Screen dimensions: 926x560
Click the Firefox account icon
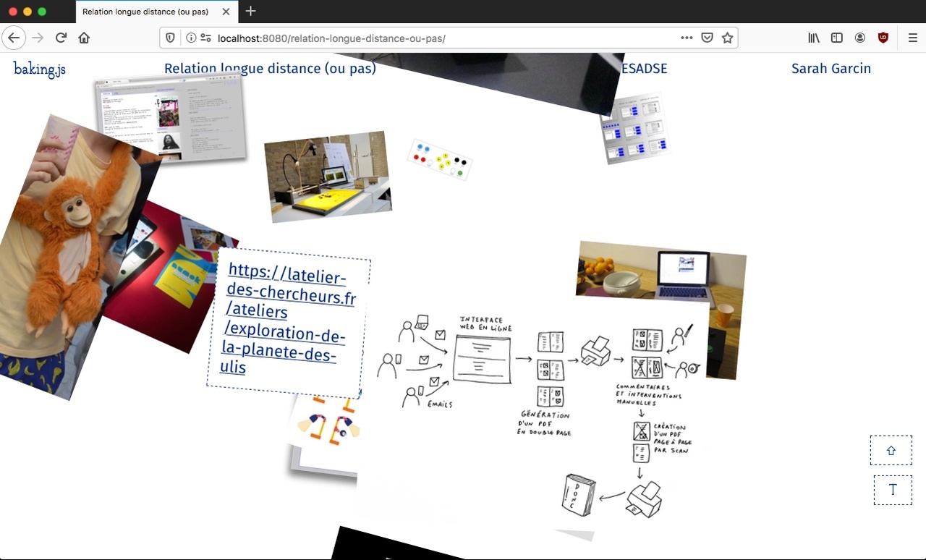860,38
